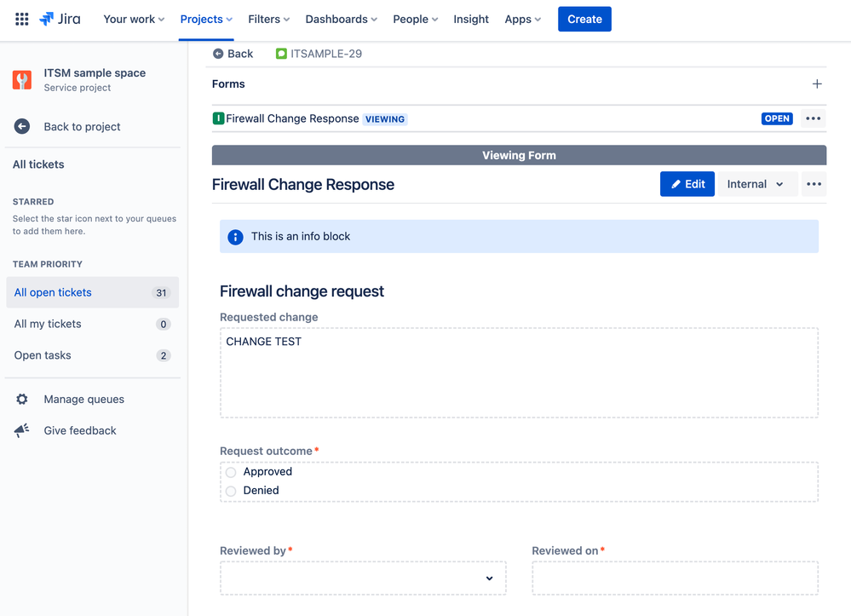Click the Give feedback link
Screen dimensions: 851x616
(x=80, y=430)
